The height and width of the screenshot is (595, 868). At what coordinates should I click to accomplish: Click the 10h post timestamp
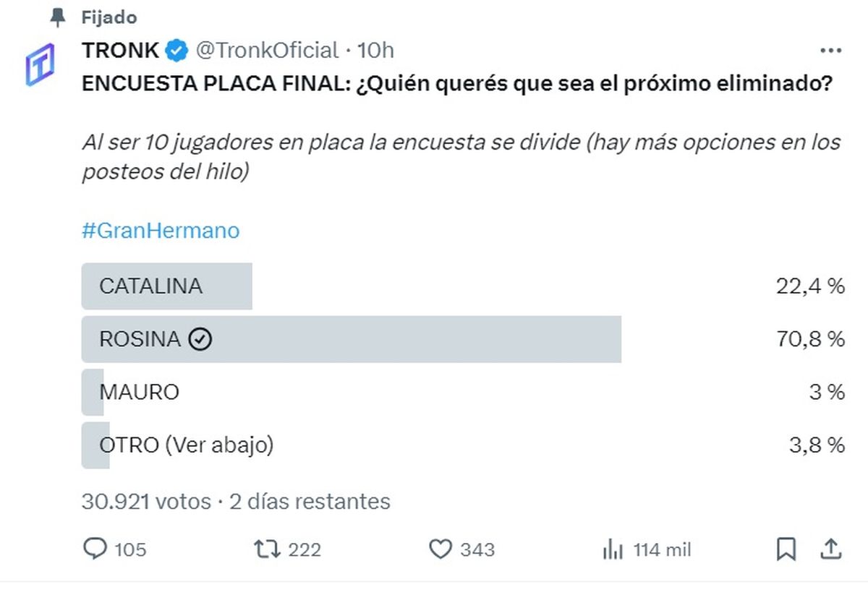click(376, 51)
